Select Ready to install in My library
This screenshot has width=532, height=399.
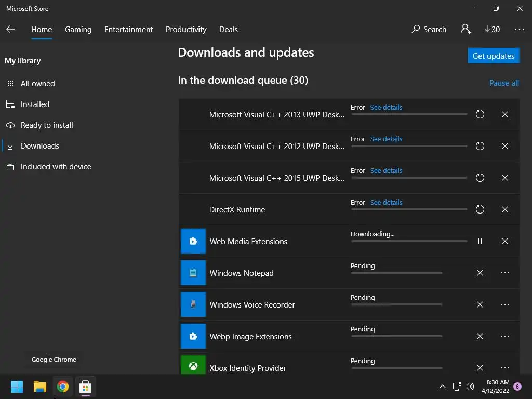(39, 125)
